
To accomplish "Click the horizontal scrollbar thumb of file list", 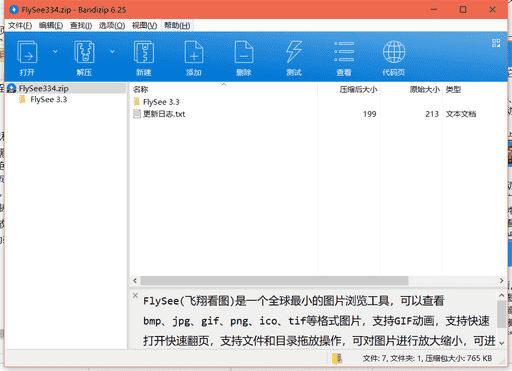I will [274, 281].
